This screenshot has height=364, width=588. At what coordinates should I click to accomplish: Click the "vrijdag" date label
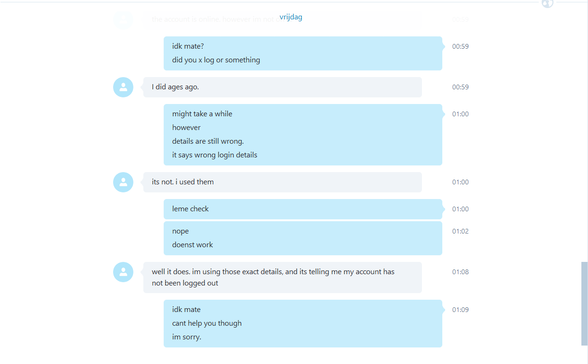[x=291, y=17]
